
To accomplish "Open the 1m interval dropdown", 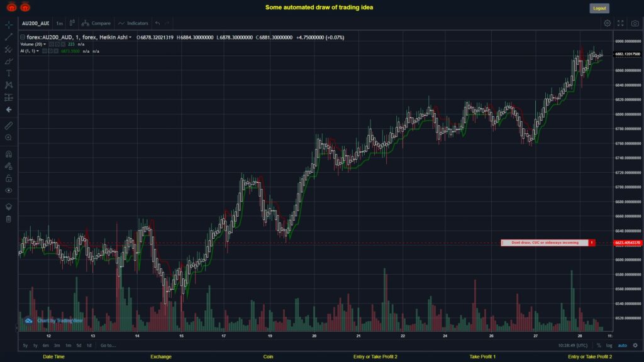I will tap(60, 23).
